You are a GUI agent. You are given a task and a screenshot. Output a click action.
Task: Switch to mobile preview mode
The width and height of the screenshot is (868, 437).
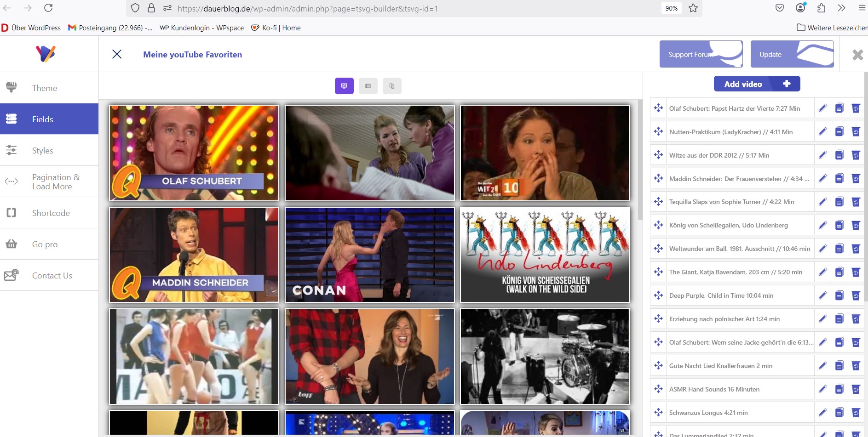pyautogui.click(x=392, y=86)
